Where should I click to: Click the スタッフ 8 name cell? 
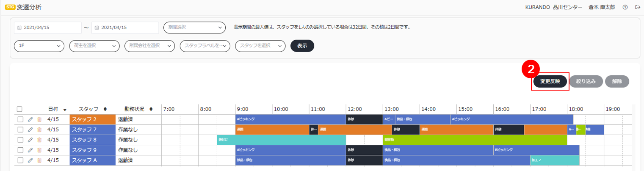92,140
